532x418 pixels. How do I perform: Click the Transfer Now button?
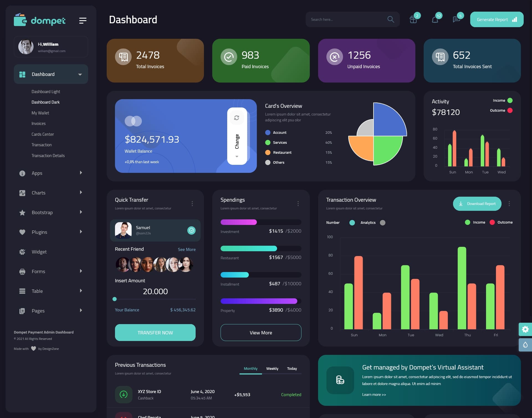(x=155, y=332)
